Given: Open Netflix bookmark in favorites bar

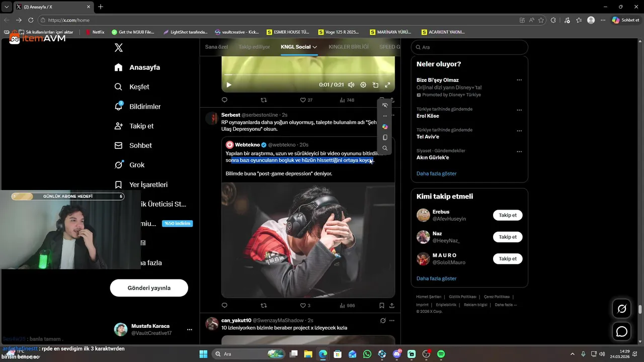Looking at the screenshot, I should click(x=95, y=32).
